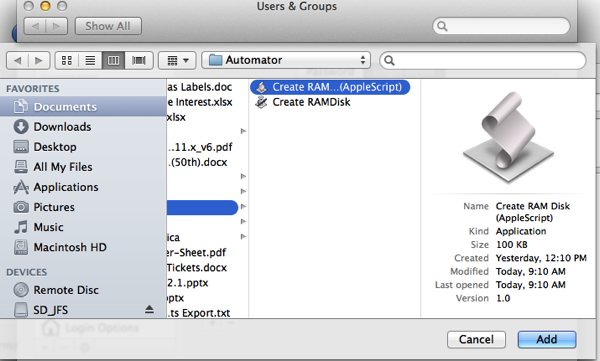The height and width of the screenshot is (361, 600).
Task: Go forward in the file dialog
Action: click(39, 60)
